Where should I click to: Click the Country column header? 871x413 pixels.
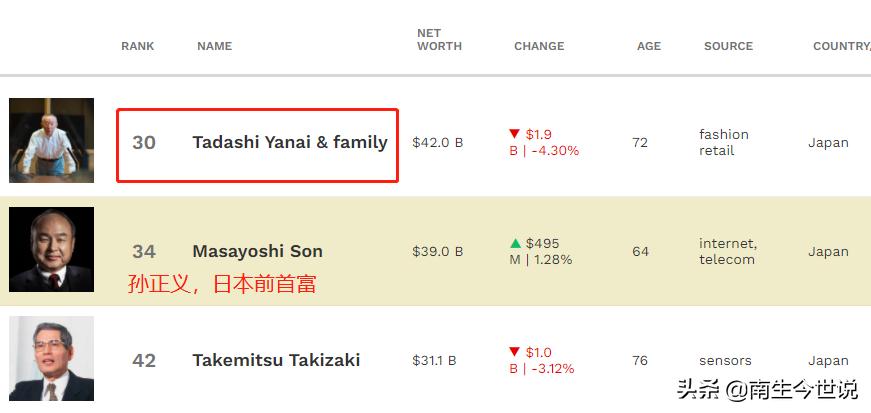[x=840, y=46]
